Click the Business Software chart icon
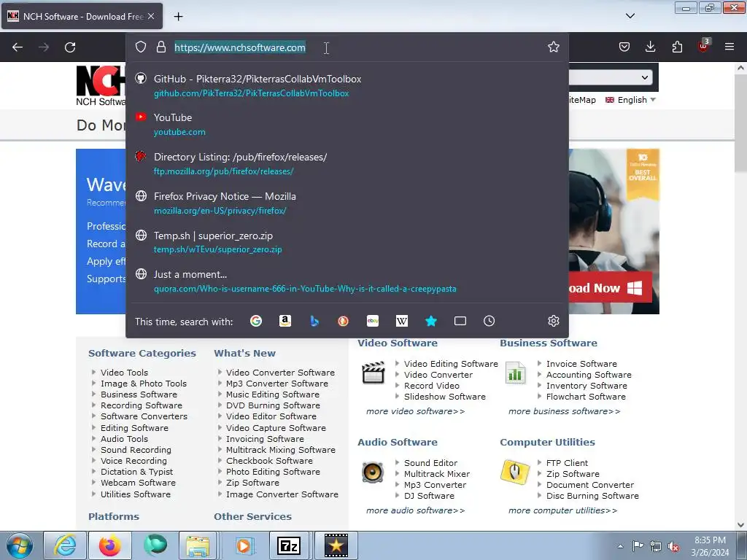The height and width of the screenshot is (560, 747). (515, 373)
